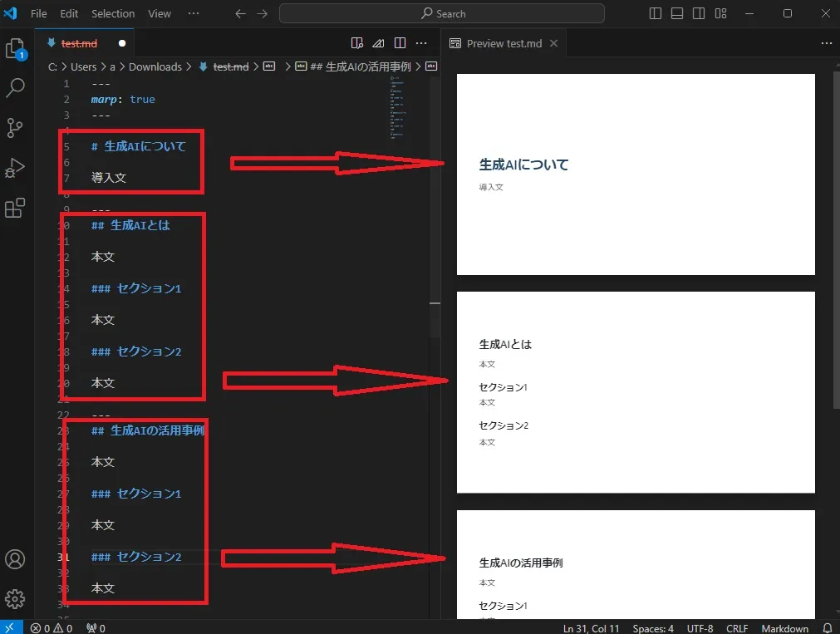This screenshot has height=634, width=840.
Task: Open the Extensions view
Action: tap(15, 208)
